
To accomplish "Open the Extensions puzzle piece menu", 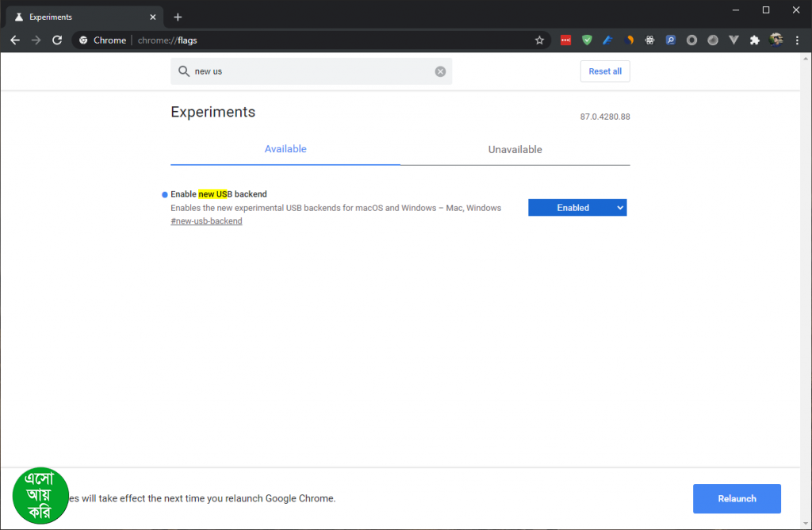I will [x=754, y=40].
